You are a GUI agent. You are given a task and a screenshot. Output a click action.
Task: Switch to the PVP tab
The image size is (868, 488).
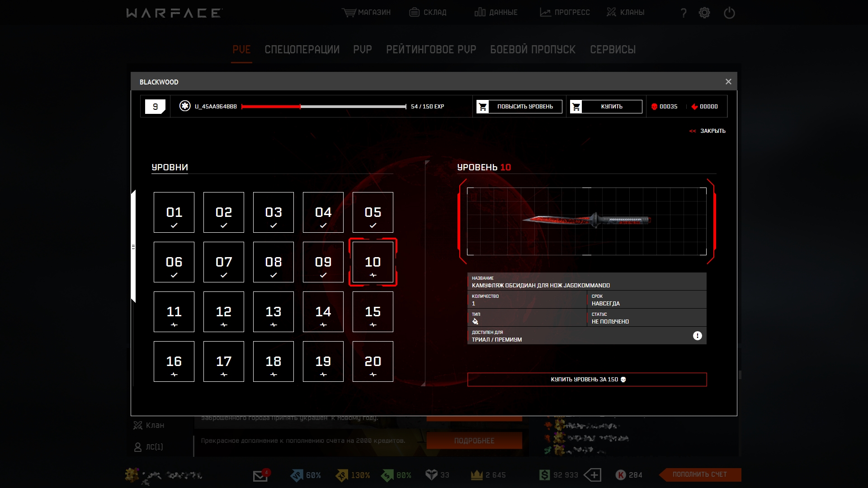tap(363, 49)
